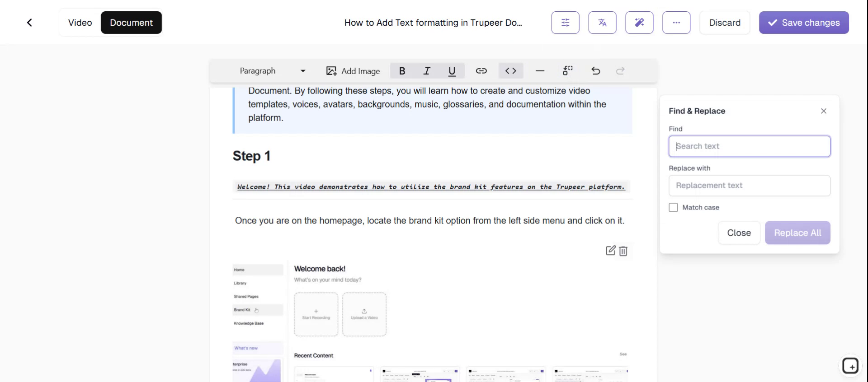Screen dimensions: 868x382
Task: Open the settings sliders icon in header
Action: (x=565, y=23)
